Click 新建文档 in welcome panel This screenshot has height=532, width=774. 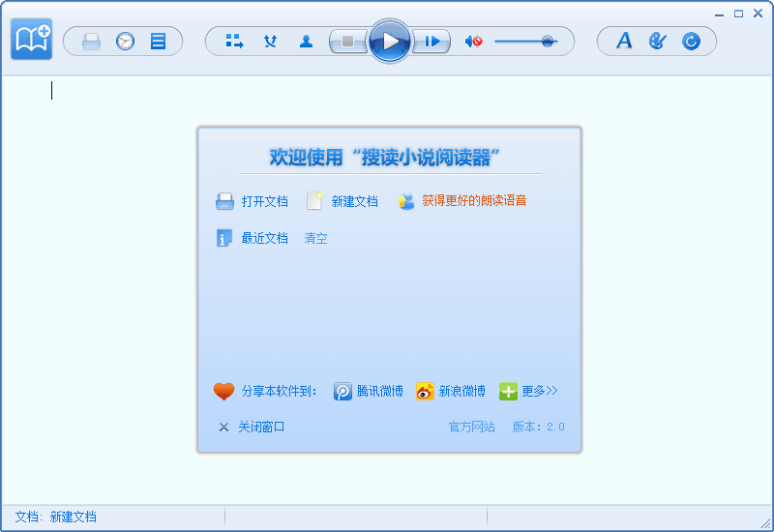354,201
